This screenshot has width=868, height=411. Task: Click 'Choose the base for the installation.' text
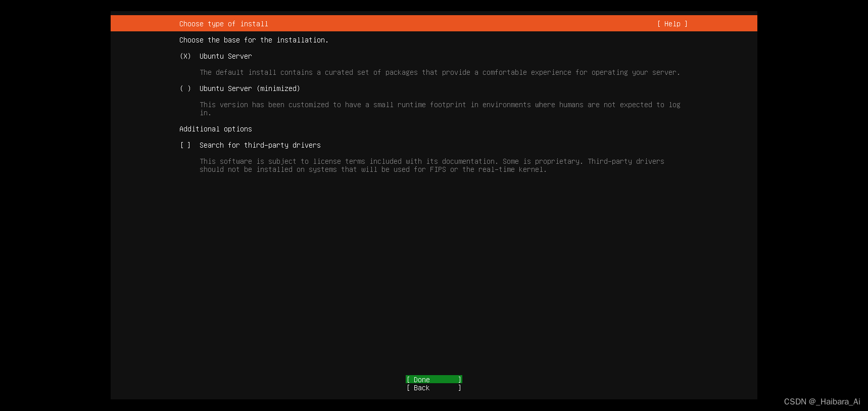(254, 40)
